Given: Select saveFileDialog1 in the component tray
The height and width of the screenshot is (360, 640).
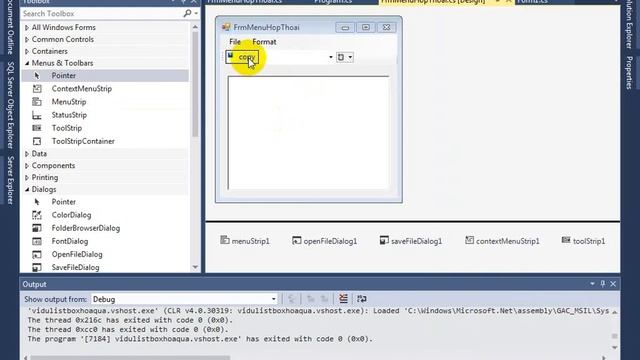Looking at the screenshot, I should [x=411, y=241].
